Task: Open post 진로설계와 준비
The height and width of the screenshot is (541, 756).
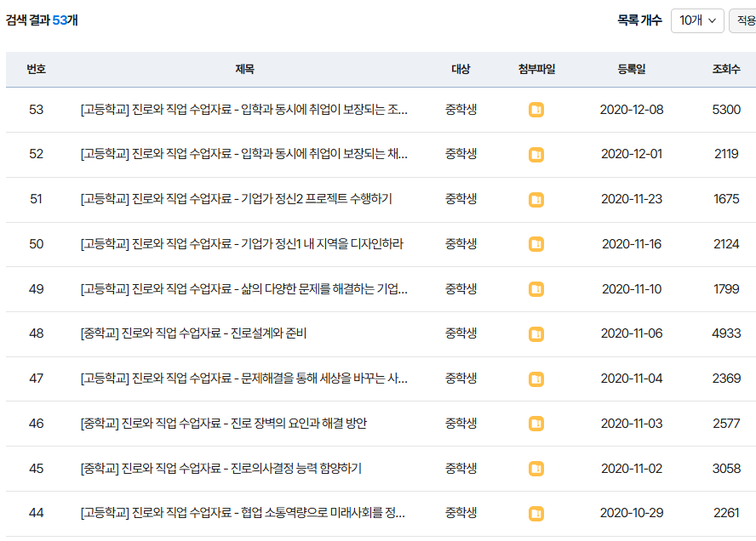Action: [x=193, y=333]
